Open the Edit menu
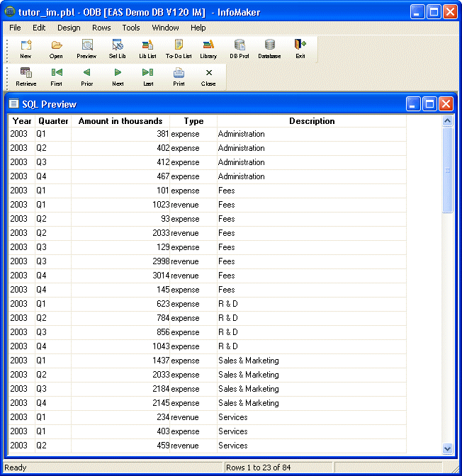 tap(39, 28)
